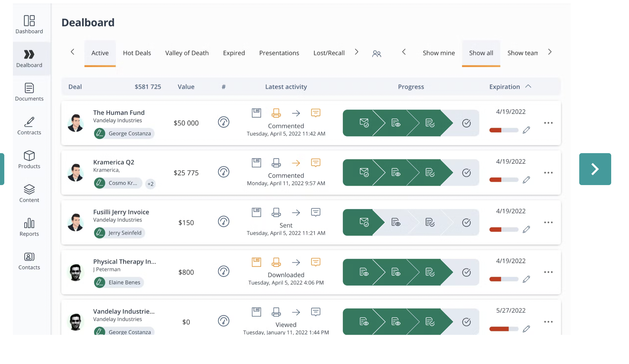Edit expiration date of Kramerica Q2
629x364 pixels.
pyautogui.click(x=526, y=180)
